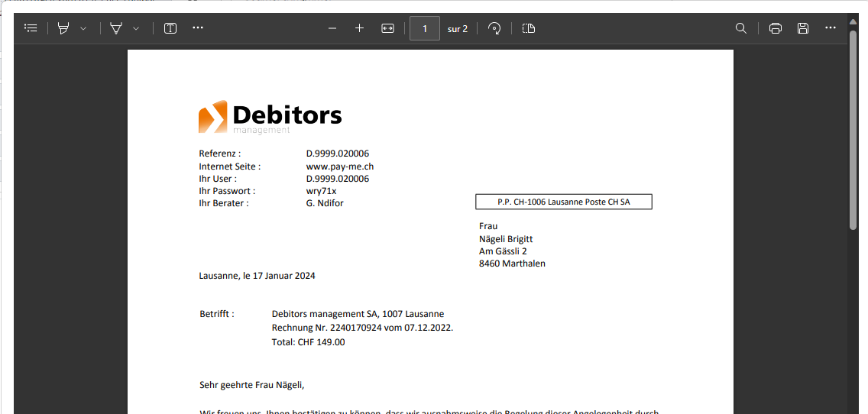Expand the highlighter options dropdown arrow

pyautogui.click(x=83, y=28)
